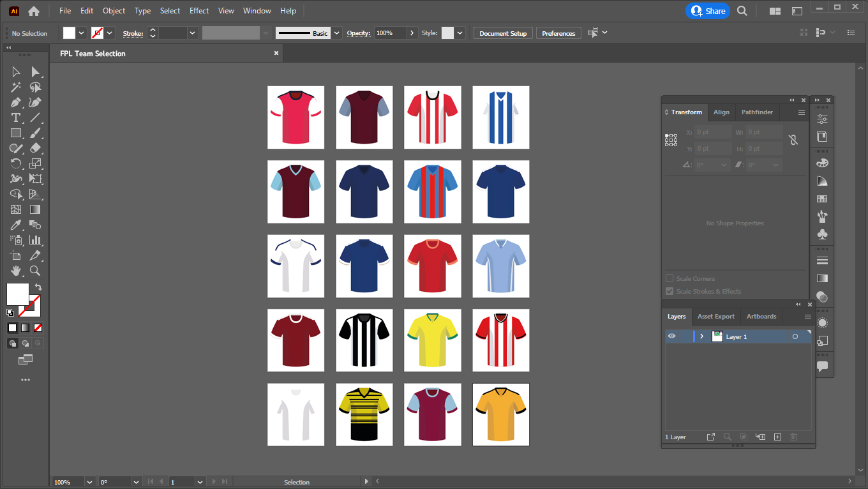The height and width of the screenshot is (489, 868).
Task: Open the Opacity dropdown
Action: click(412, 33)
